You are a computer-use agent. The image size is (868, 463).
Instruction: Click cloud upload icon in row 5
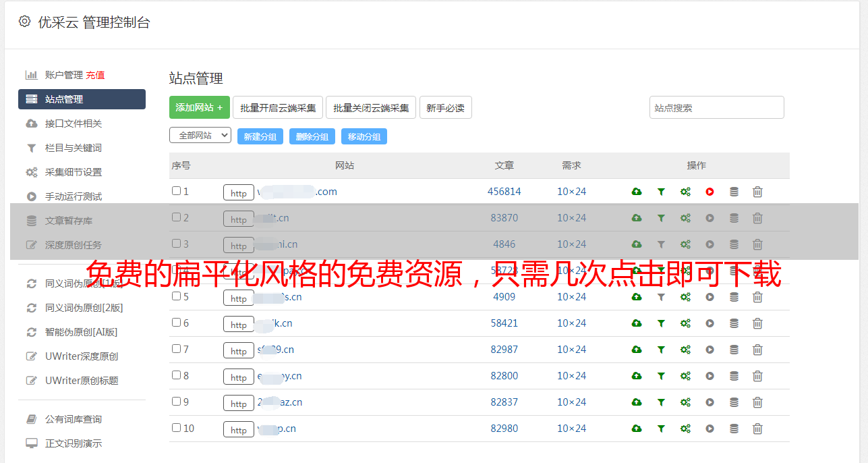coord(637,297)
